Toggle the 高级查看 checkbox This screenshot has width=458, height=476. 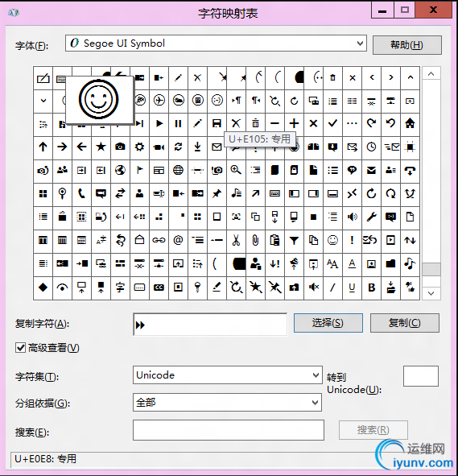pos(20,348)
